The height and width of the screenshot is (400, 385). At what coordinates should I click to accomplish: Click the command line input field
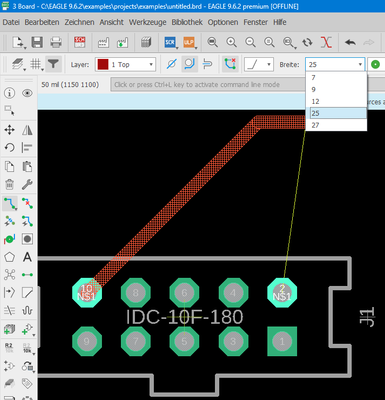tap(208, 85)
